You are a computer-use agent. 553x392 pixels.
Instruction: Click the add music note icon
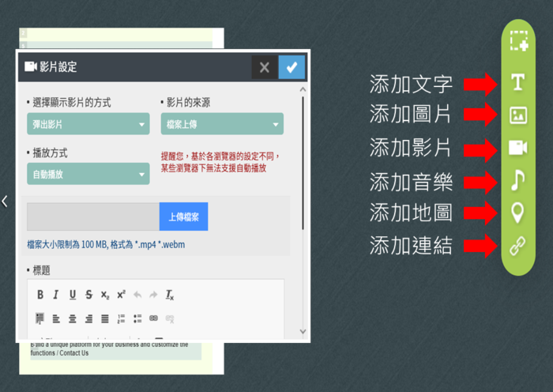point(517,181)
